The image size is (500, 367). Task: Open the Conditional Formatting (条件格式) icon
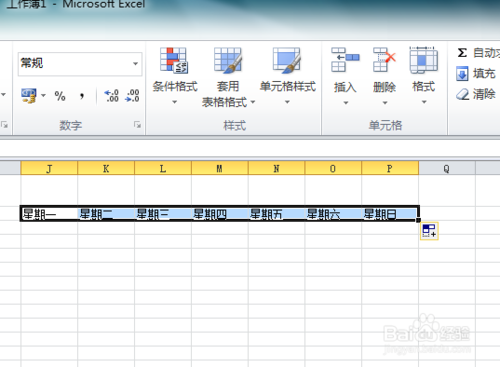174,60
